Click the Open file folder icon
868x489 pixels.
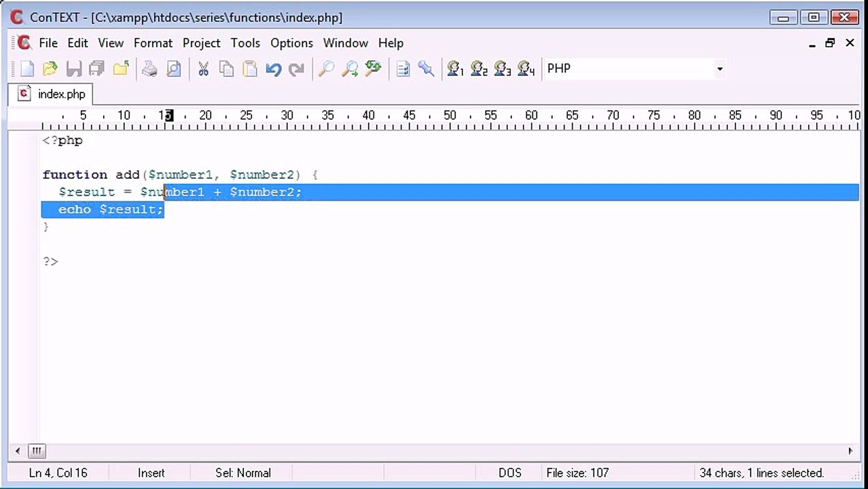click(50, 69)
